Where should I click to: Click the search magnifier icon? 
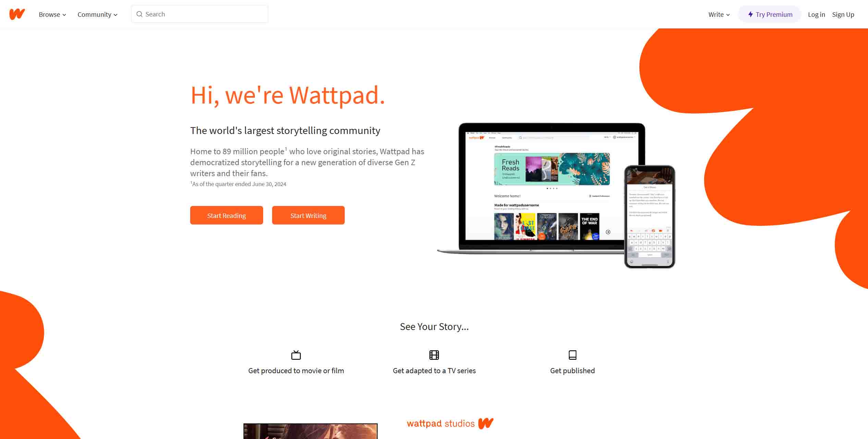pos(139,14)
